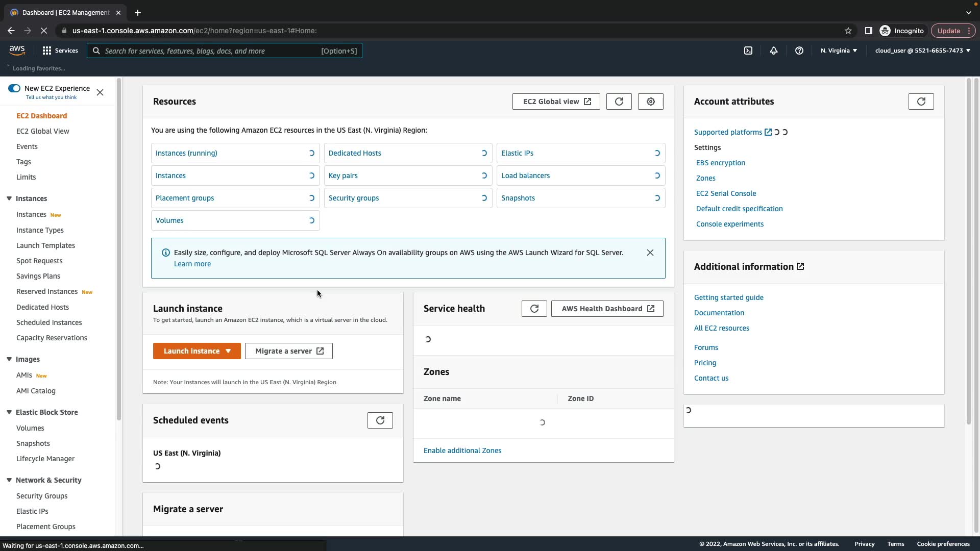Open the AWS Health Dashboard button

click(607, 309)
